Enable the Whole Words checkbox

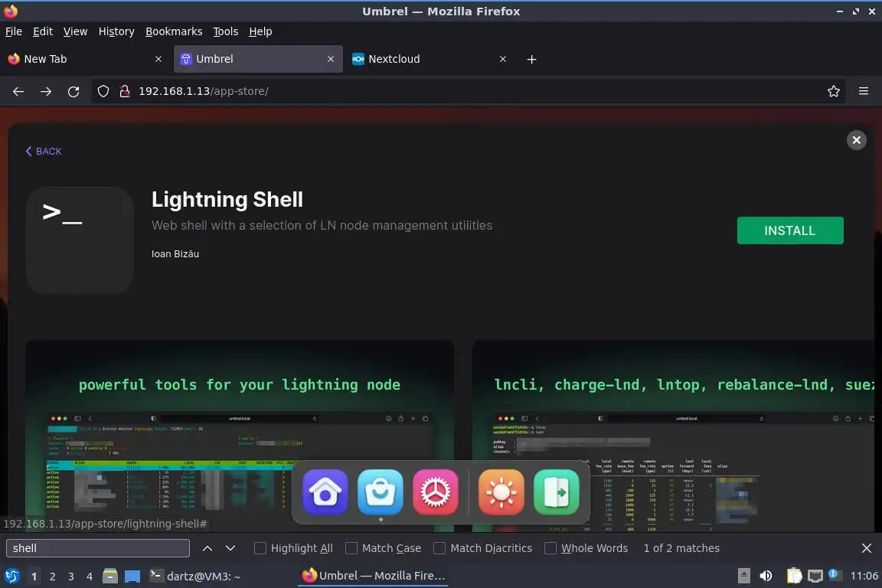[550, 548]
